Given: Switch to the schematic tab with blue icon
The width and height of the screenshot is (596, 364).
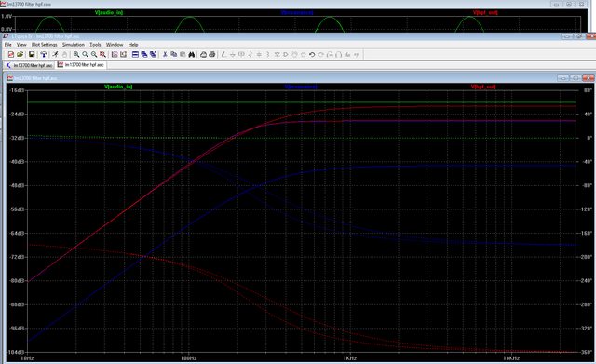Looking at the screenshot, I should pos(29,65).
